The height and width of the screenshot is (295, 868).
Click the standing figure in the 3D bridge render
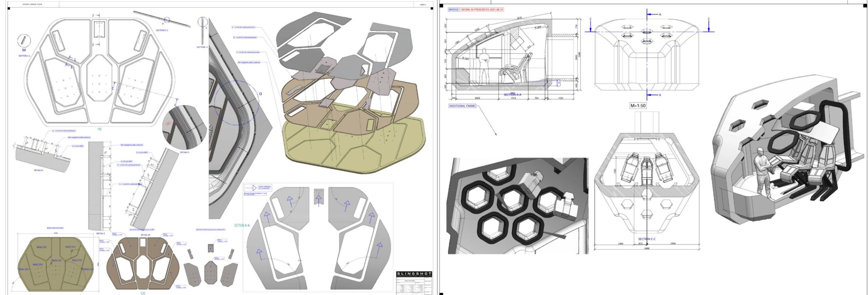[x=763, y=173]
